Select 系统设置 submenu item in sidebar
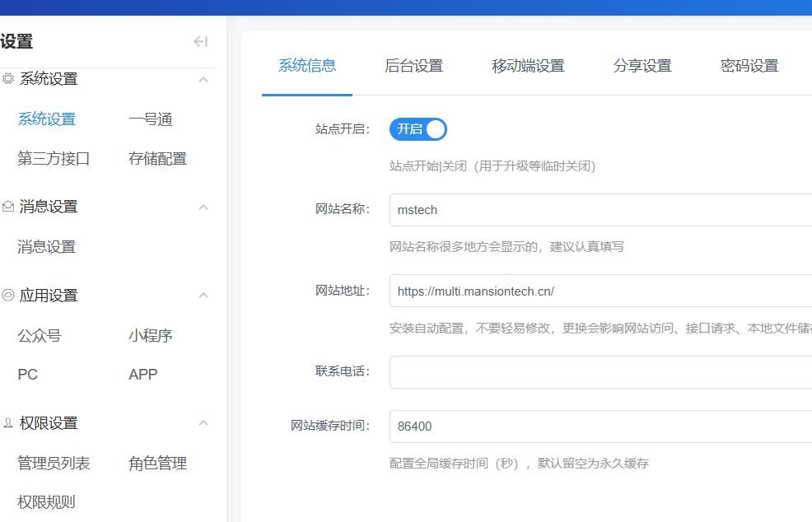This screenshot has width=812, height=522. pyautogui.click(x=47, y=119)
